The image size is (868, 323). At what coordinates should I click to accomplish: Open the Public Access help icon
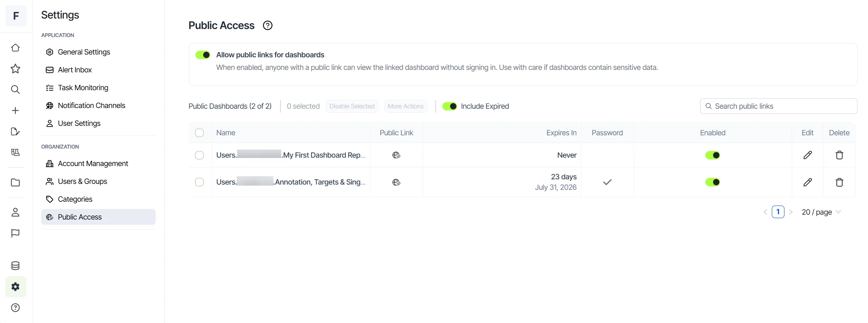pos(268,26)
